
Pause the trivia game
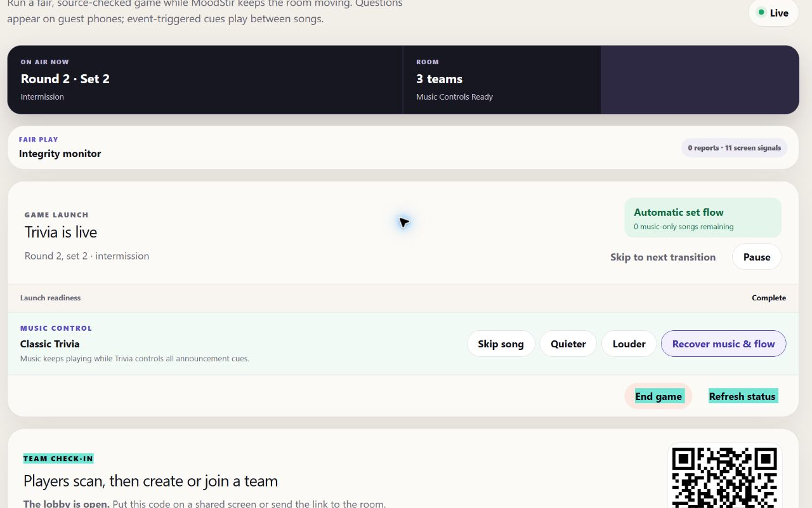757,257
